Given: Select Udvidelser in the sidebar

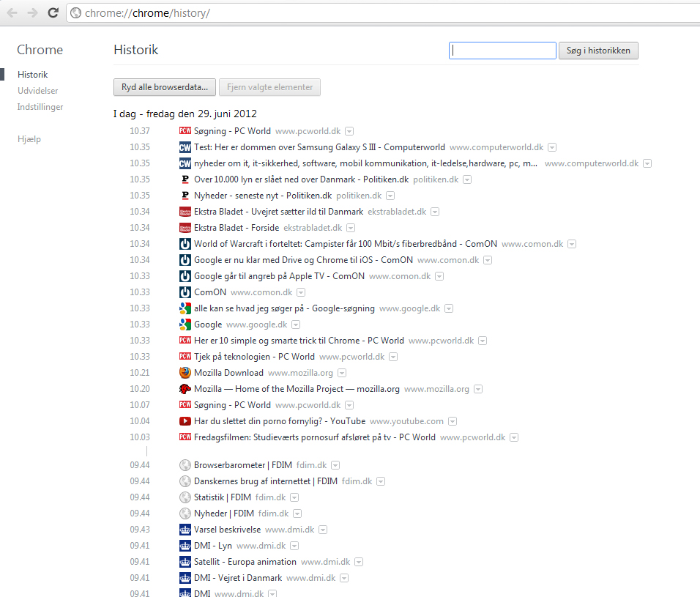Looking at the screenshot, I should [38, 91].
